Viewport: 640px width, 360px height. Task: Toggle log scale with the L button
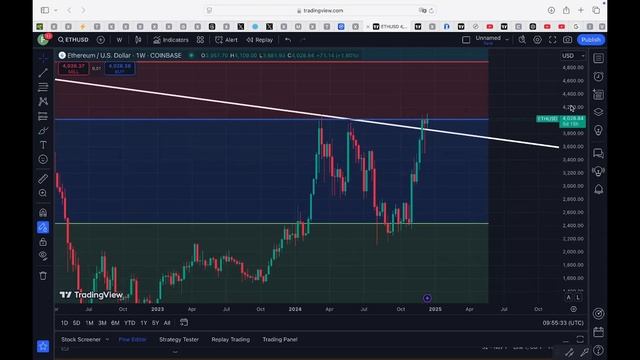click(578, 298)
